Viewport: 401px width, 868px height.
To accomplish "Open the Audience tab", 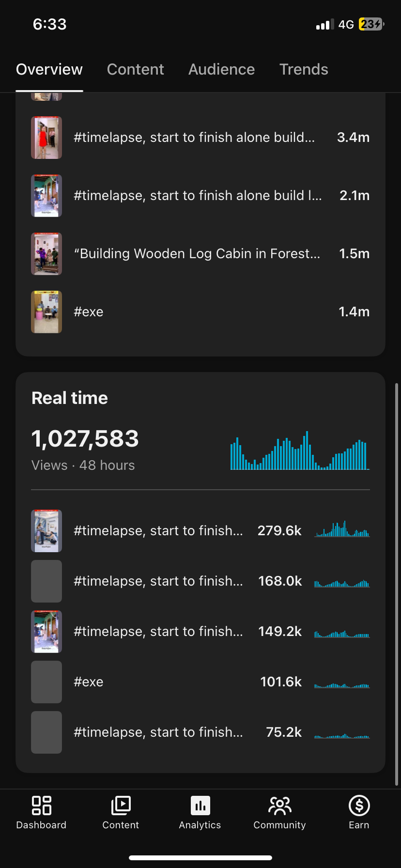I will coord(221,70).
